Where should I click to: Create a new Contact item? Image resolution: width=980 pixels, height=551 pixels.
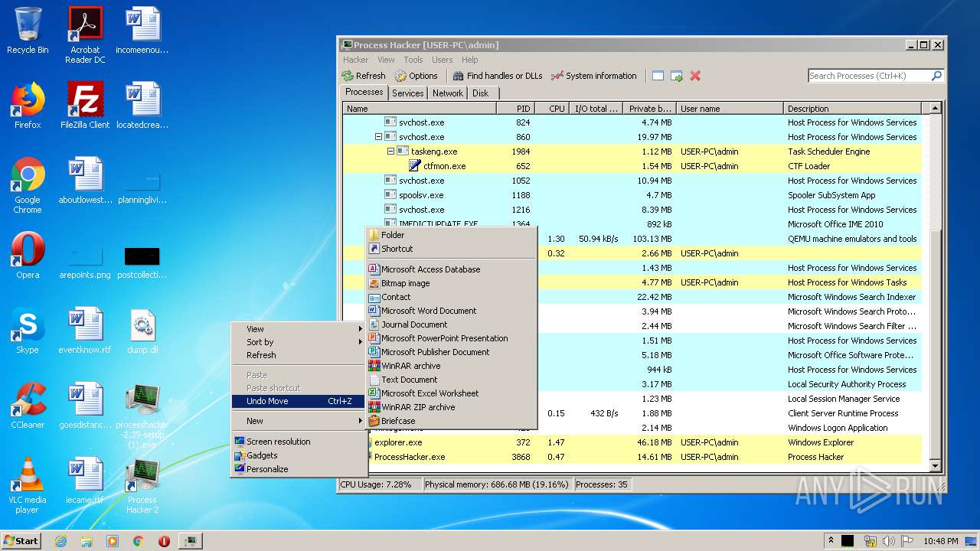coord(451,297)
